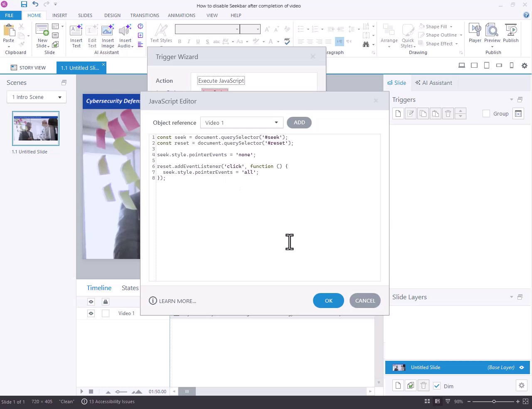
Task: Click the Publish icon
Action: tap(510, 33)
